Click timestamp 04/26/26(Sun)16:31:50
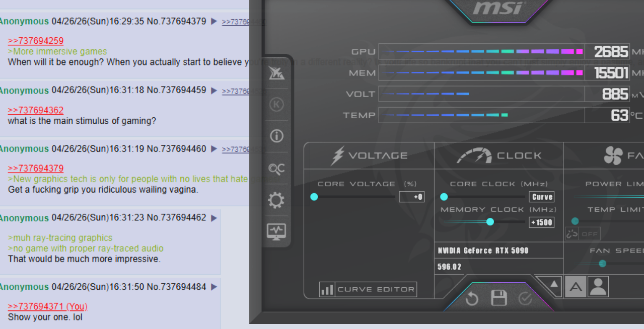The height and width of the screenshot is (329, 644). pyautogui.click(x=98, y=287)
